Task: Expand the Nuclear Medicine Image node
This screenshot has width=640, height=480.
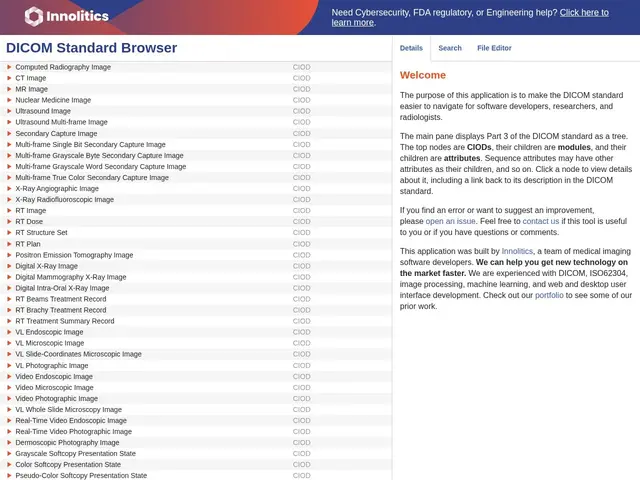Action: 9,100
